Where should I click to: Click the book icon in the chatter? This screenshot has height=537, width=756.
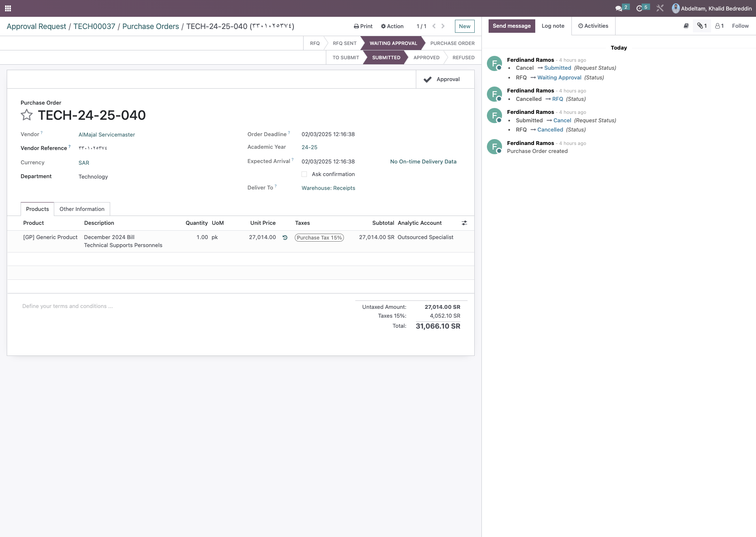tap(686, 26)
